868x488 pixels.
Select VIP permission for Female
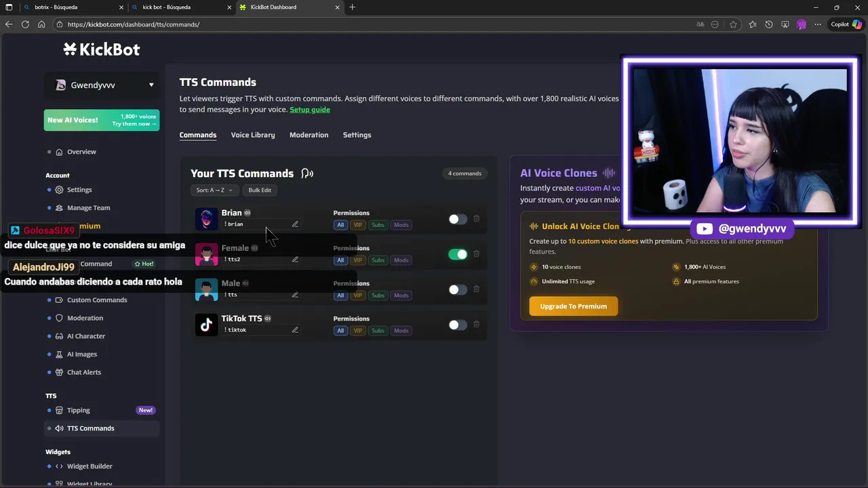(357, 260)
